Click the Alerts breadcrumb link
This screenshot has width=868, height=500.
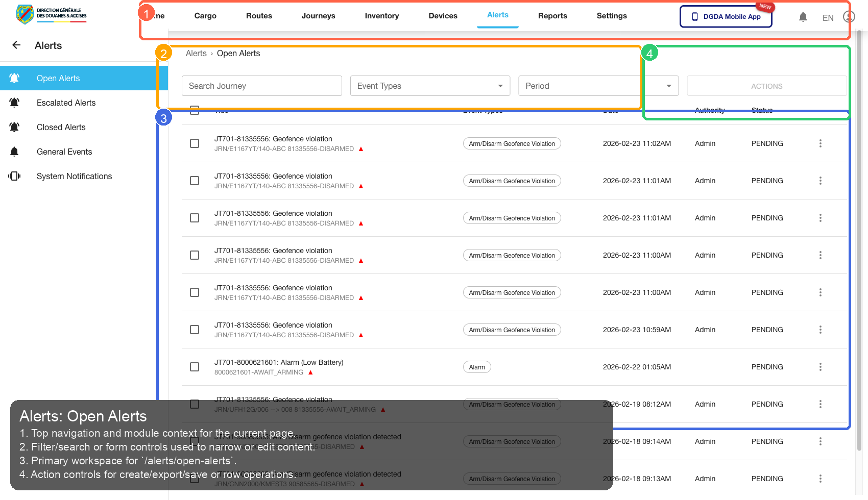[196, 53]
